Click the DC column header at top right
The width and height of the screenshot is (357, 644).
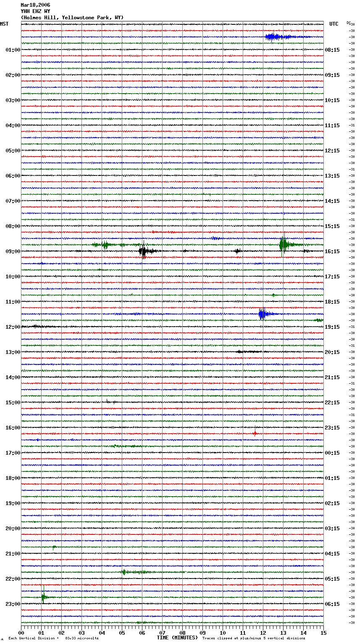(349, 23)
